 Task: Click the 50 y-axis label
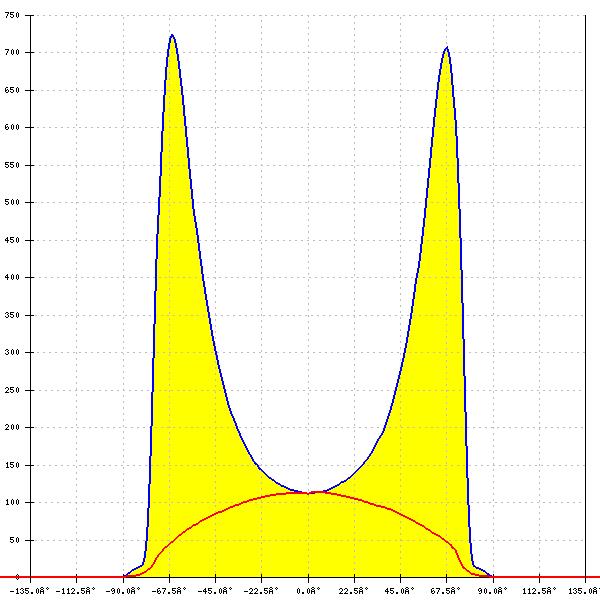[x=14, y=540]
